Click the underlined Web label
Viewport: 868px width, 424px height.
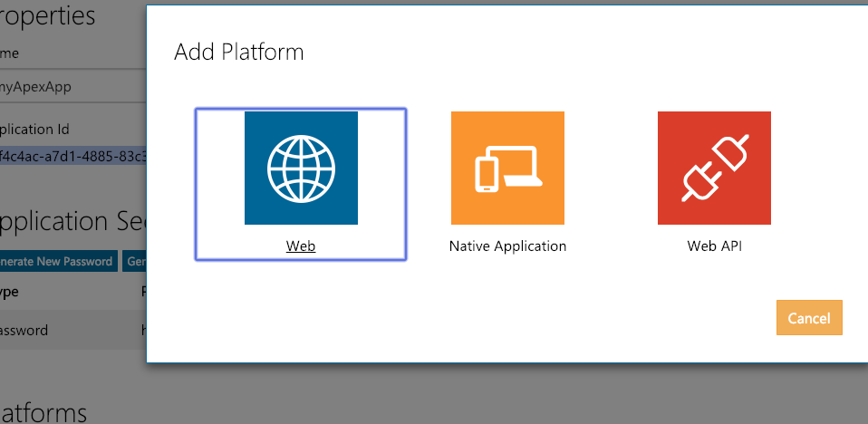click(301, 246)
